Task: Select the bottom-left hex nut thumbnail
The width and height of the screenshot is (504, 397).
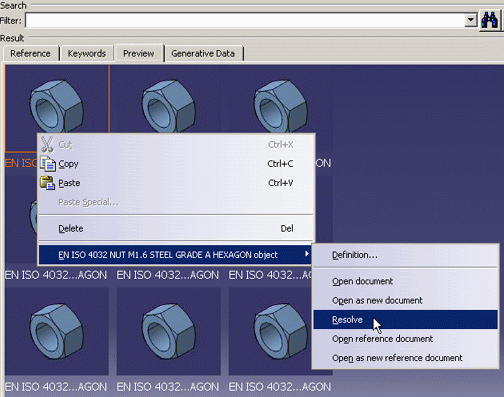Action: (x=56, y=331)
